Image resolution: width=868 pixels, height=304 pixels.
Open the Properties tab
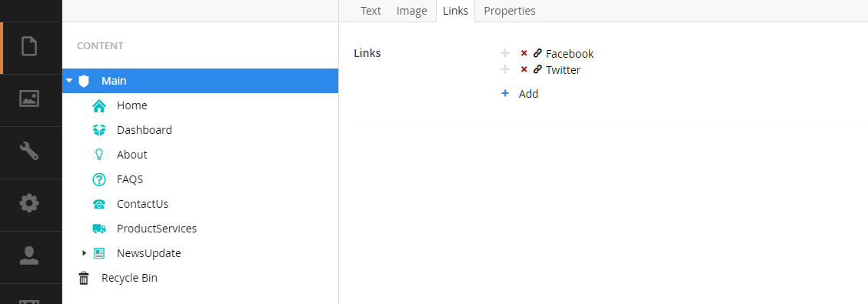point(509,11)
